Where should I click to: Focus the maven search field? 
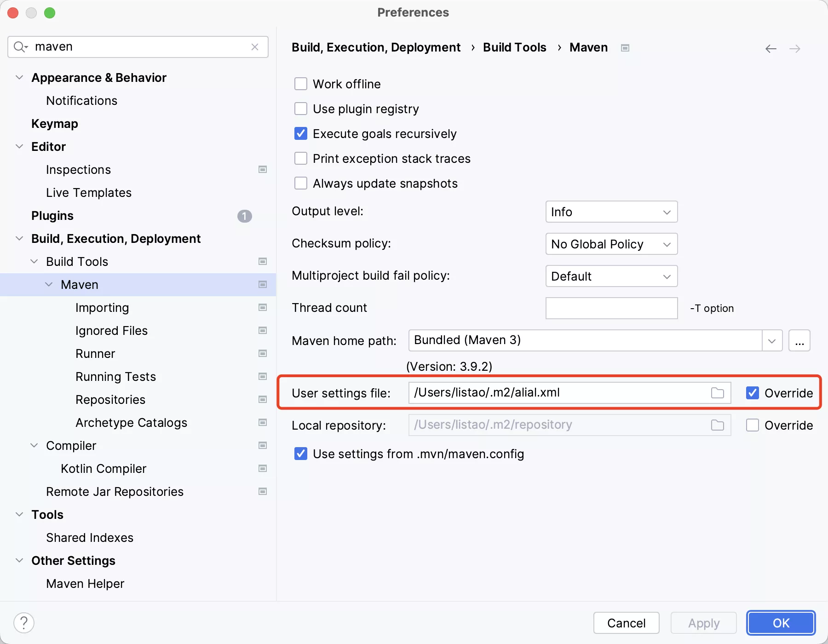tap(138, 47)
